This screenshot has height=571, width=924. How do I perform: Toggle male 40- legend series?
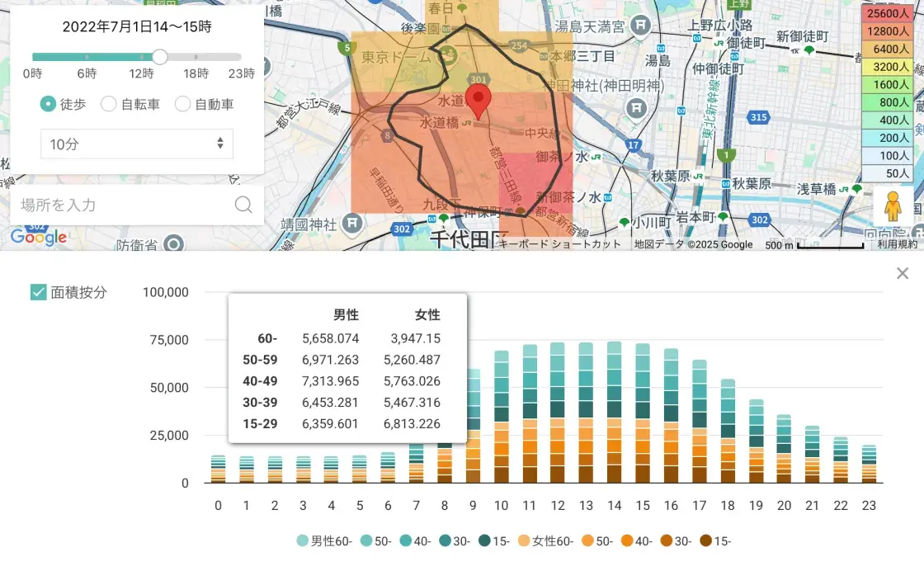click(x=415, y=541)
